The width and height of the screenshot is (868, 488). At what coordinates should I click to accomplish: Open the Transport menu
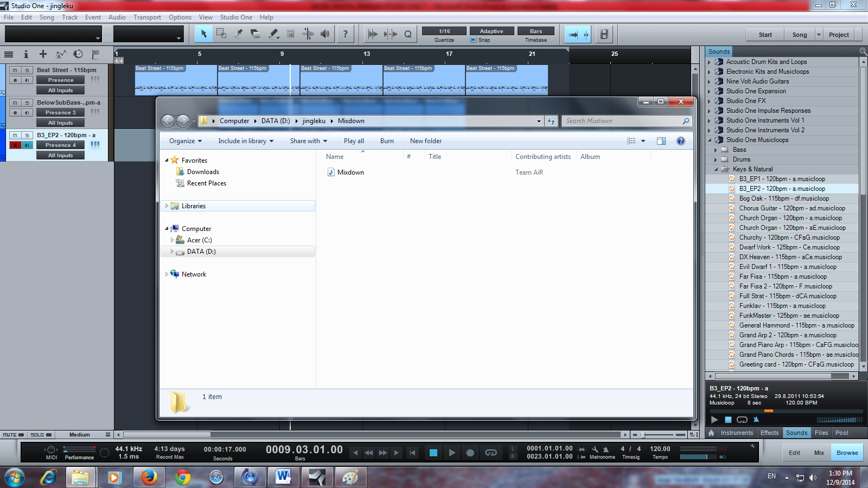point(147,17)
